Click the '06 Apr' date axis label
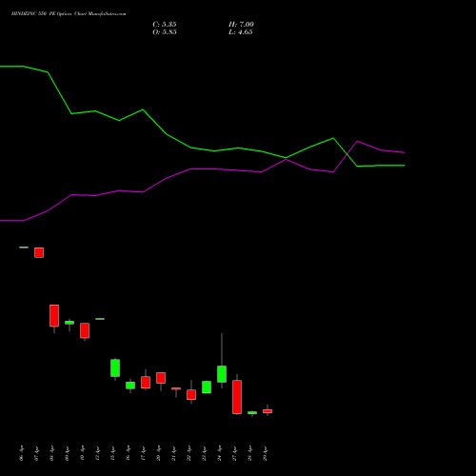The image size is (476, 476). click(21, 453)
